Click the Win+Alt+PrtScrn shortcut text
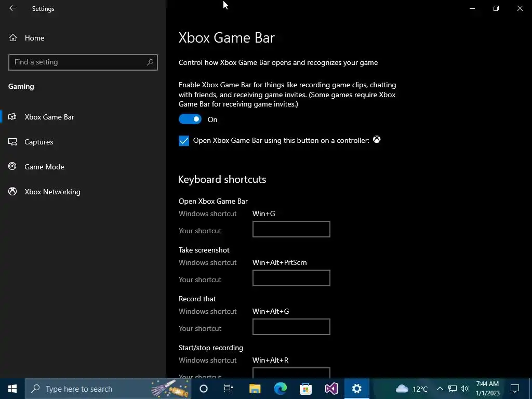532x399 pixels. click(280, 262)
